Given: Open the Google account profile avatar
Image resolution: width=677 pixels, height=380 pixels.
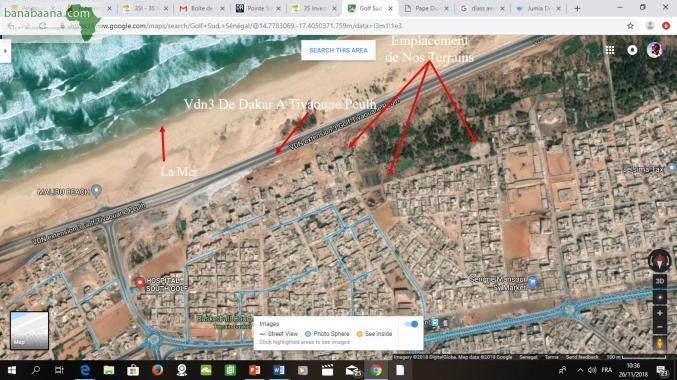Looking at the screenshot, I should point(655,50).
